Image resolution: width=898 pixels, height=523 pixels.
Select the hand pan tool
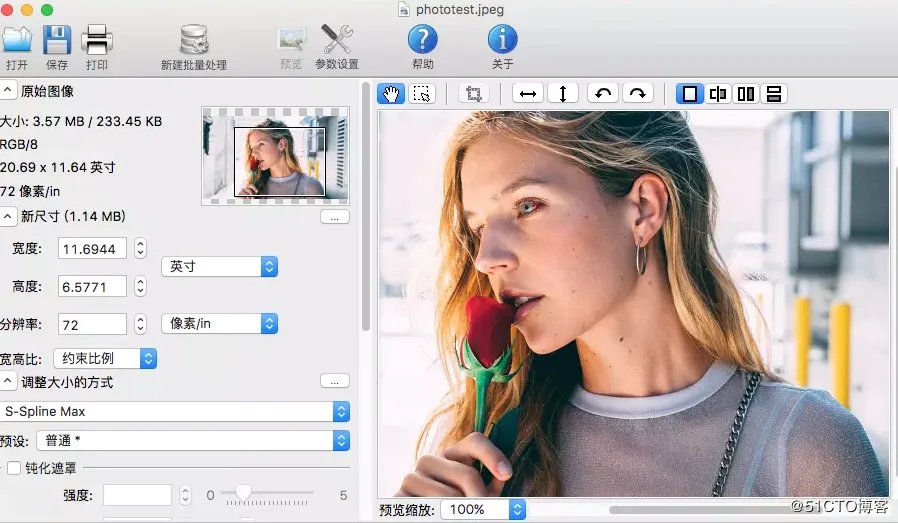pyautogui.click(x=391, y=93)
